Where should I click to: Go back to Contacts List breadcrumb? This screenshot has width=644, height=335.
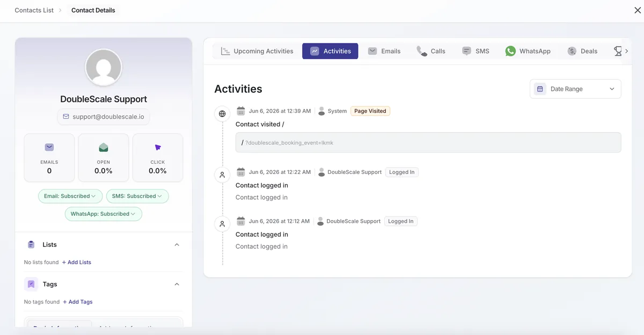[x=34, y=10]
